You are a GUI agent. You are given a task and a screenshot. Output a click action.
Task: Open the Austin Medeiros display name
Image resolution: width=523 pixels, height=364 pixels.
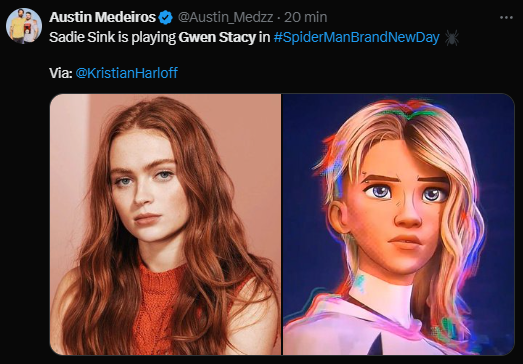point(103,17)
